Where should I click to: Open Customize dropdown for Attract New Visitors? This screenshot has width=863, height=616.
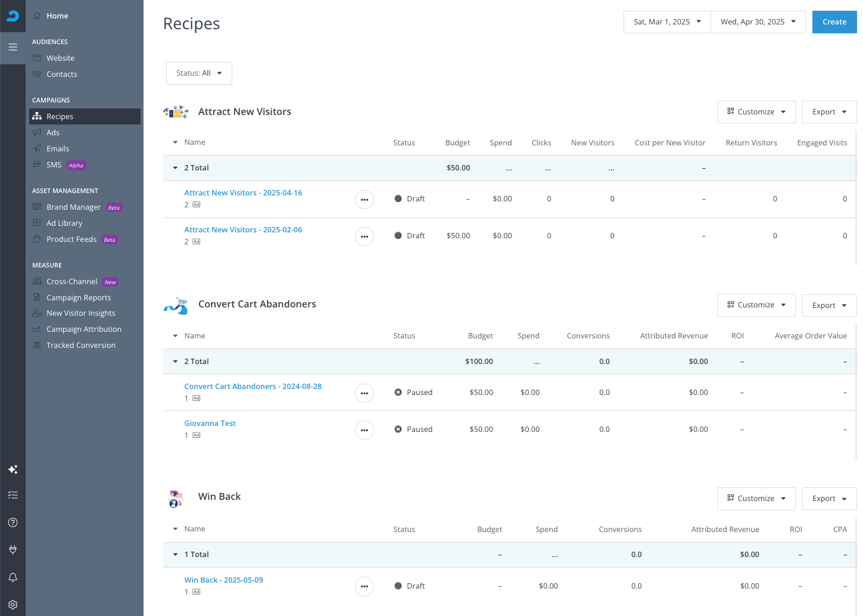coord(756,112)
